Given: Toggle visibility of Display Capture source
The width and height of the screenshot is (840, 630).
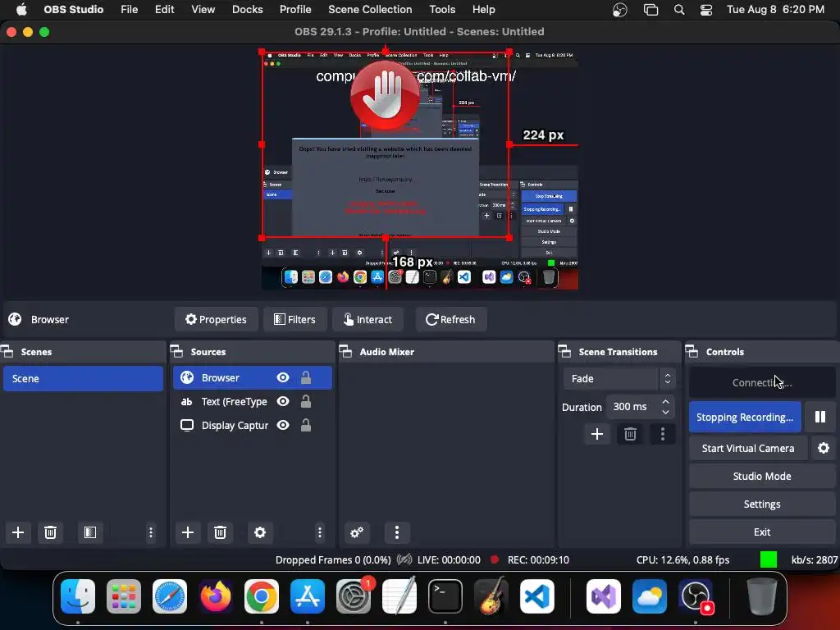Looking at the screenshot, I should 283,425.
